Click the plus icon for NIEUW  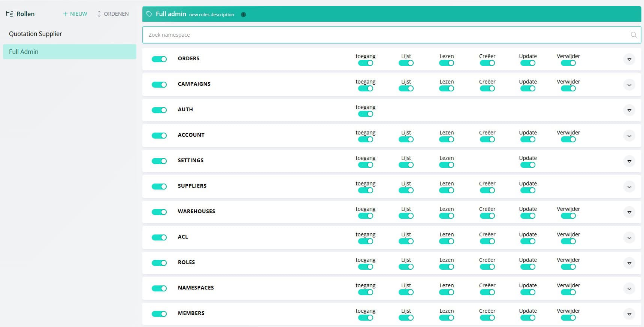(65, 14)
